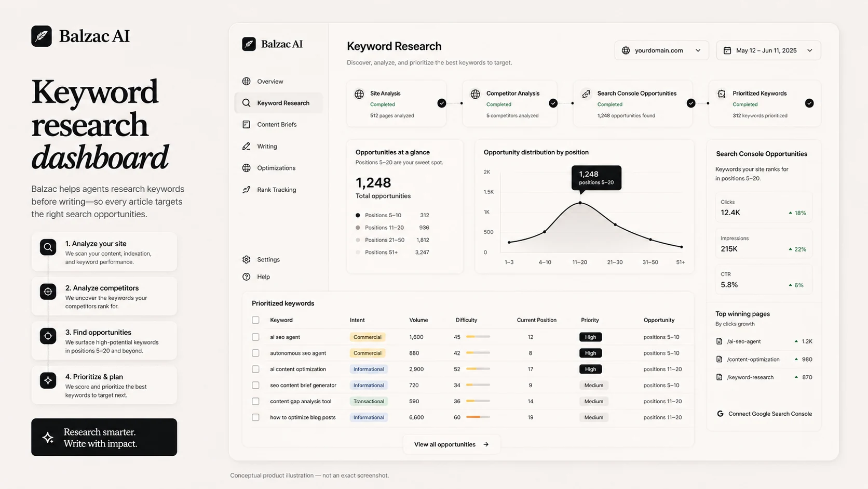Click the Google G icon

tap(720, 414)
